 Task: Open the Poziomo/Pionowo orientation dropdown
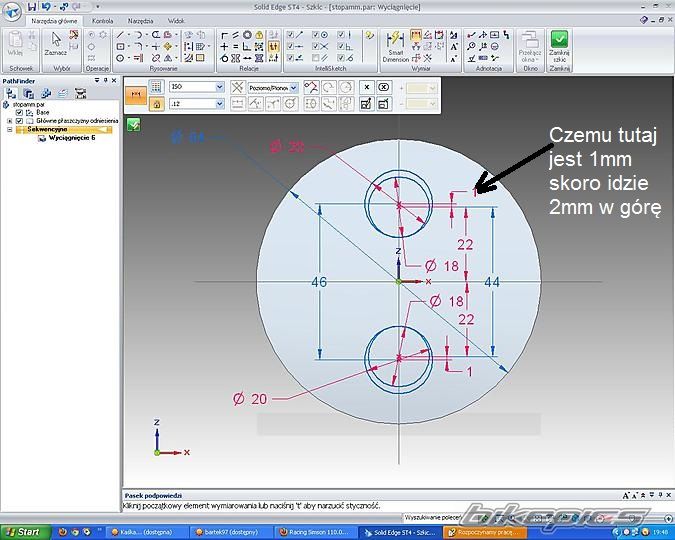(x=293, y=87)
